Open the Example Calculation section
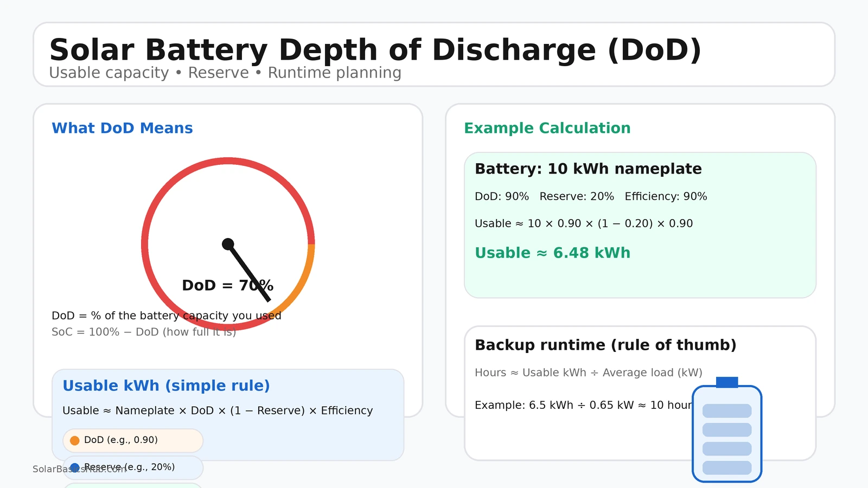This screenshot has height=488, width=868. point(547,128)
